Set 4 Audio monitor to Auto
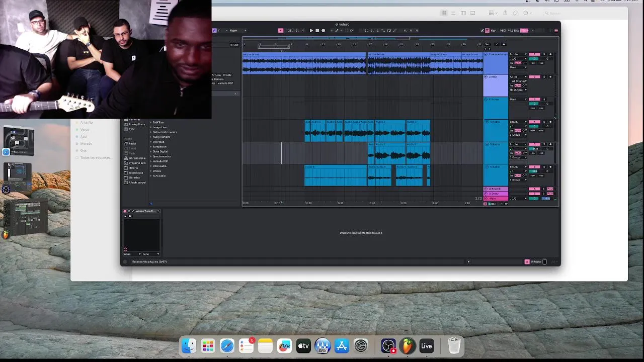This screenshot has height=362, width=644. click(x=518, y=131)
